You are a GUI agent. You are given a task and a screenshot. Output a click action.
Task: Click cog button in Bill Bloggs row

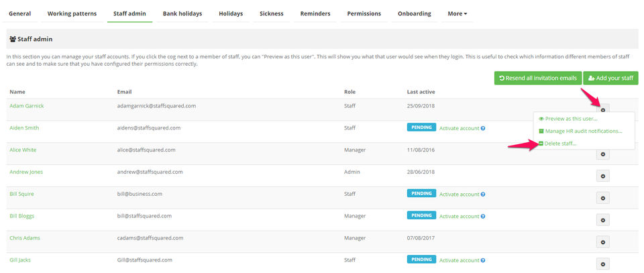pyautogui.click(x=603, y=220)
